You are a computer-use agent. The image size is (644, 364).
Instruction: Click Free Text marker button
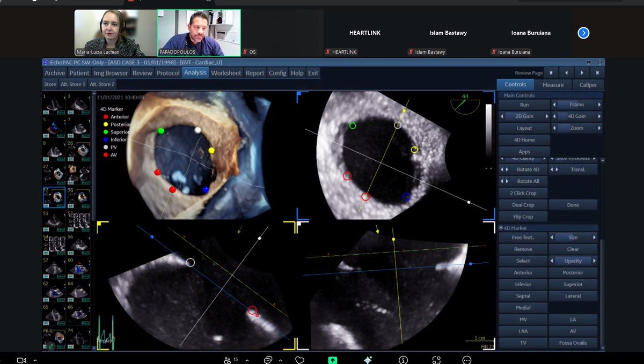pyautogui.click(x=523, y=237)
